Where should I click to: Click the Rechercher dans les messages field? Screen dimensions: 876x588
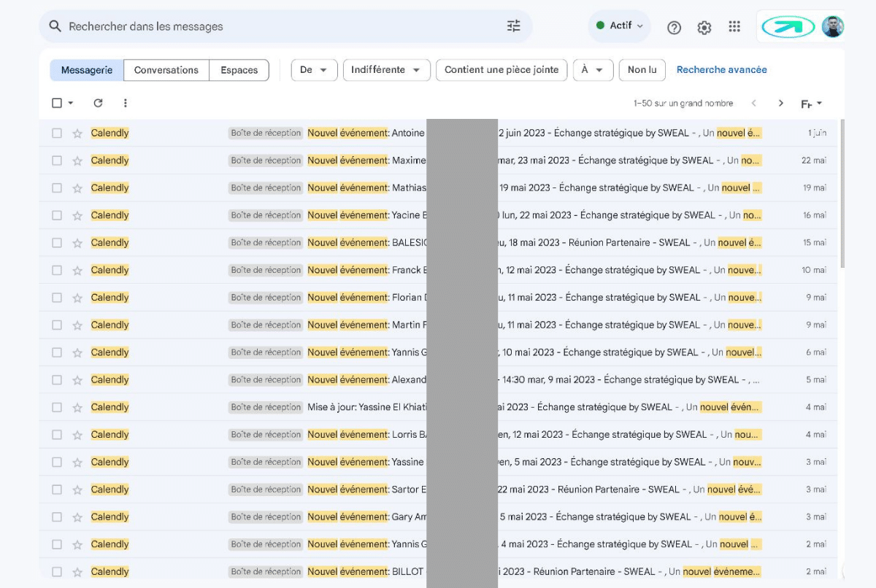[277, 26]
